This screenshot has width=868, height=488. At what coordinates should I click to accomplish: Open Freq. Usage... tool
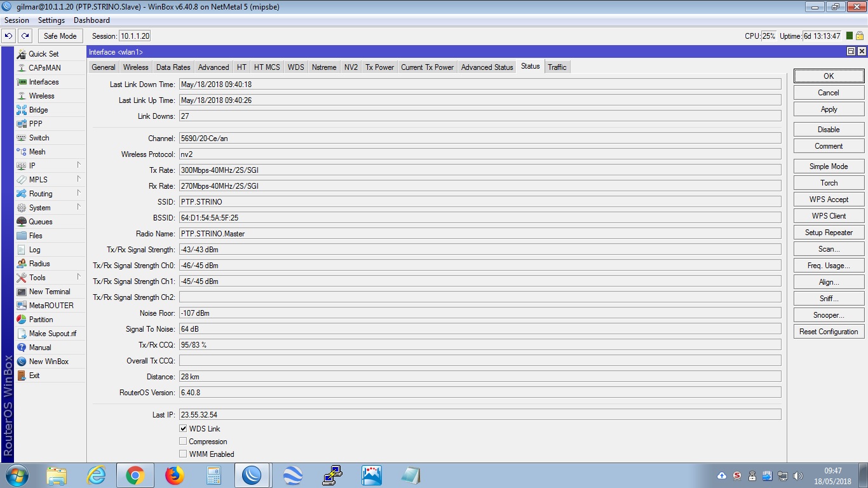[829, 266]
